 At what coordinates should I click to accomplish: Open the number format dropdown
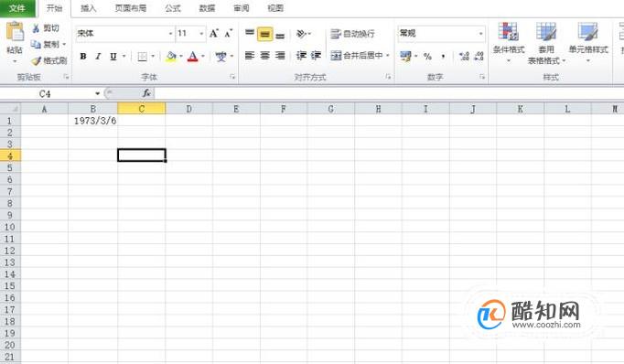tap(480, 34)
